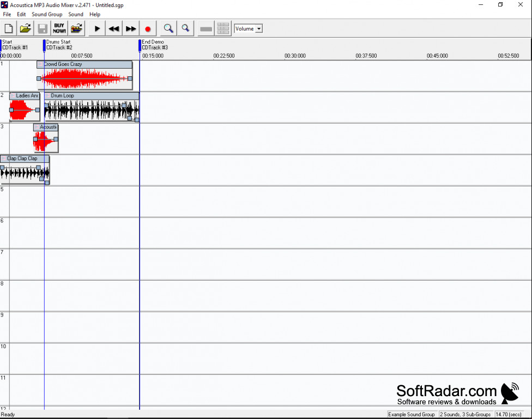532x419 pixels.
Task: Click the Crowd Goes Crazy clip play arrow icon
Action: (x=40, y=64)
